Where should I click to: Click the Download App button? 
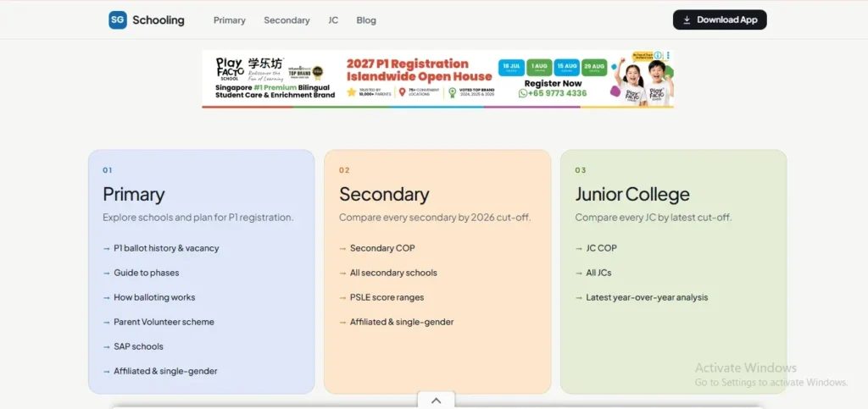(720, 19)
